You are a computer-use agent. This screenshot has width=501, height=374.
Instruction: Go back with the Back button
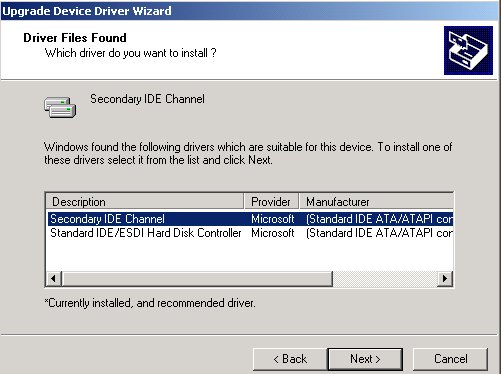[x=290, y=359]
